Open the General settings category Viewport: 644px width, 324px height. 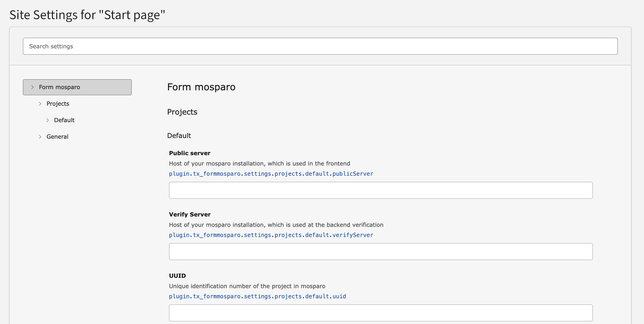(57, 137)
